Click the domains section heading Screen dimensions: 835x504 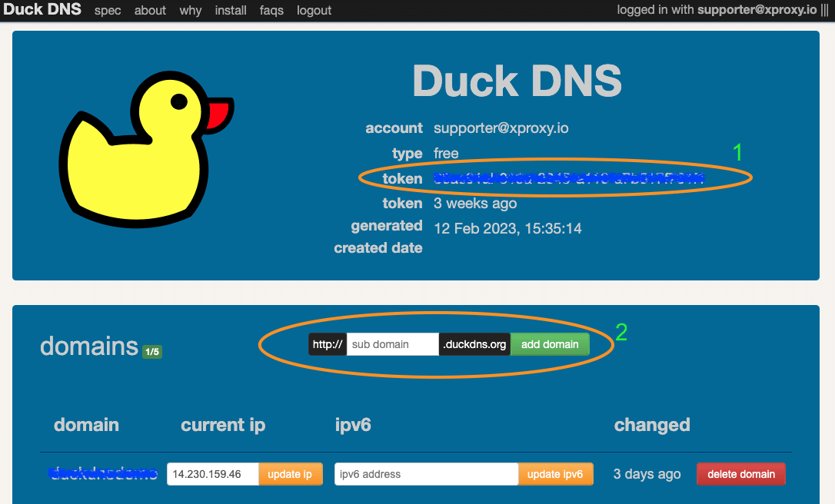pyautogui.click(x=89, y=346)
